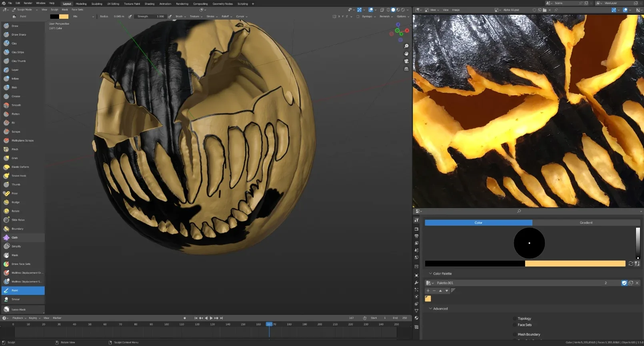Select the Snake Hook brush tool
This screenshot has height=346, width=644.
tap(19, 176)
